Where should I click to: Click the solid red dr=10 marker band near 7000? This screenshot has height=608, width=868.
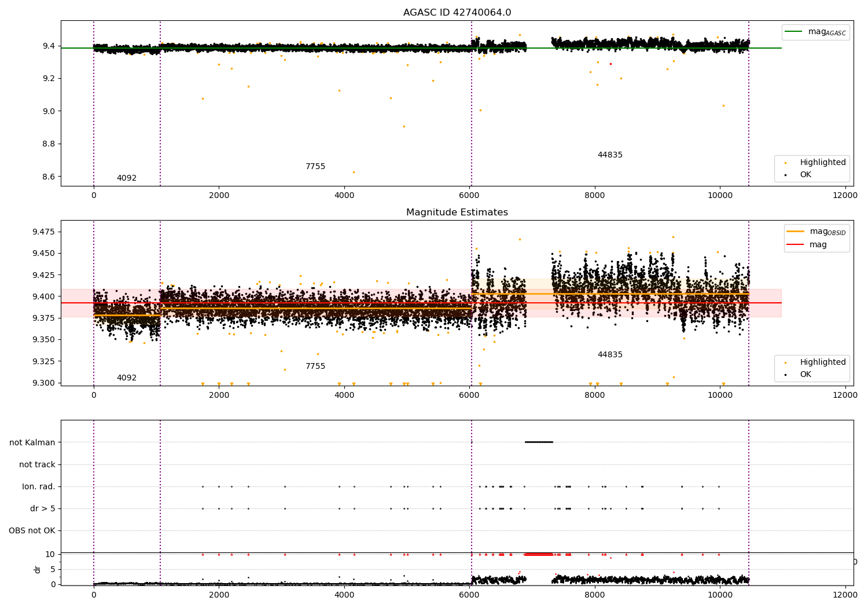point(539,555)
